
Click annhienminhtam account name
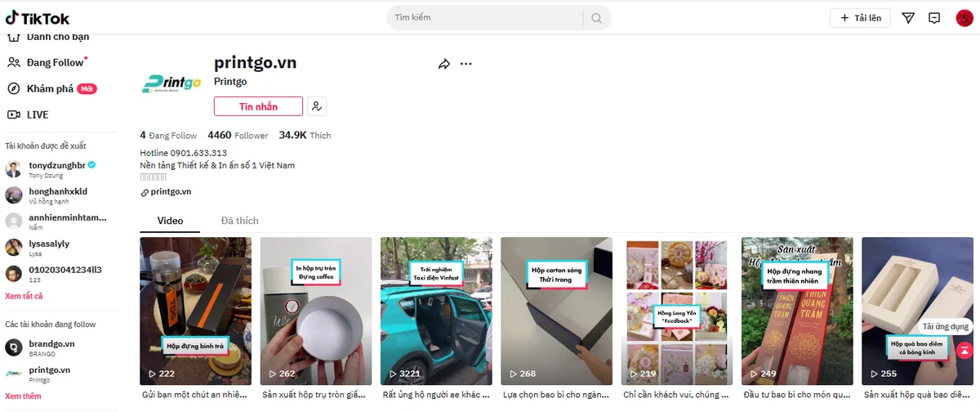pyautogui.click(x=68, y=217)
